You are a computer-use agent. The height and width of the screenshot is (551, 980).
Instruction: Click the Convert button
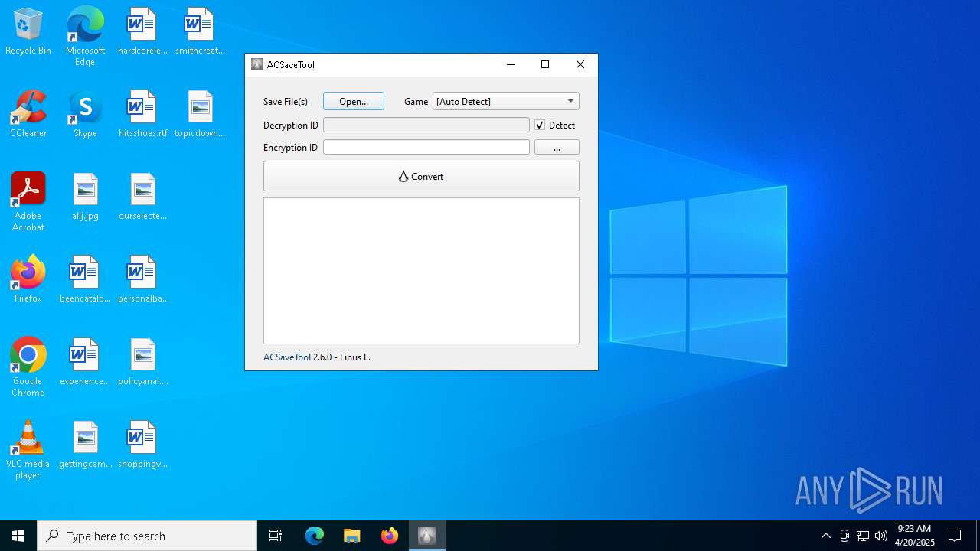[421, 176]
